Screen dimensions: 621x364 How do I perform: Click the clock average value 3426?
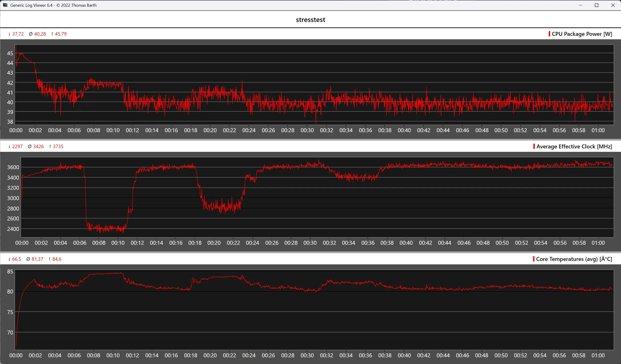[x=38, y=146]
